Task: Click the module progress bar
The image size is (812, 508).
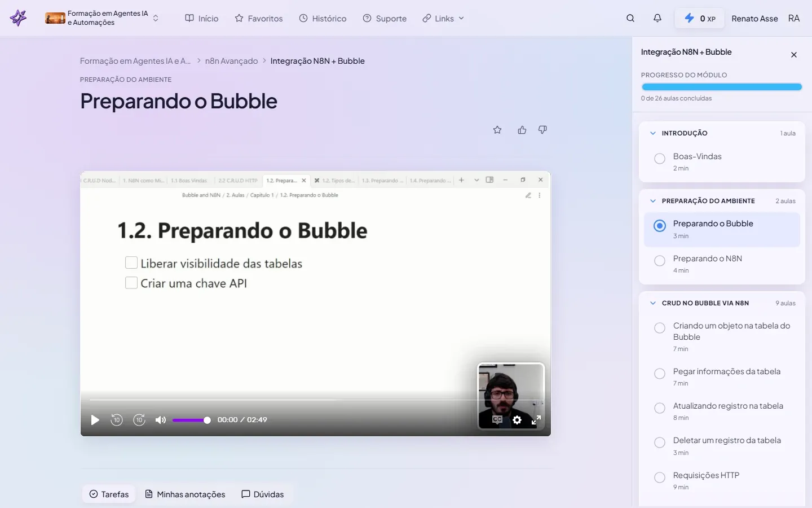Action: coord(722,87)
